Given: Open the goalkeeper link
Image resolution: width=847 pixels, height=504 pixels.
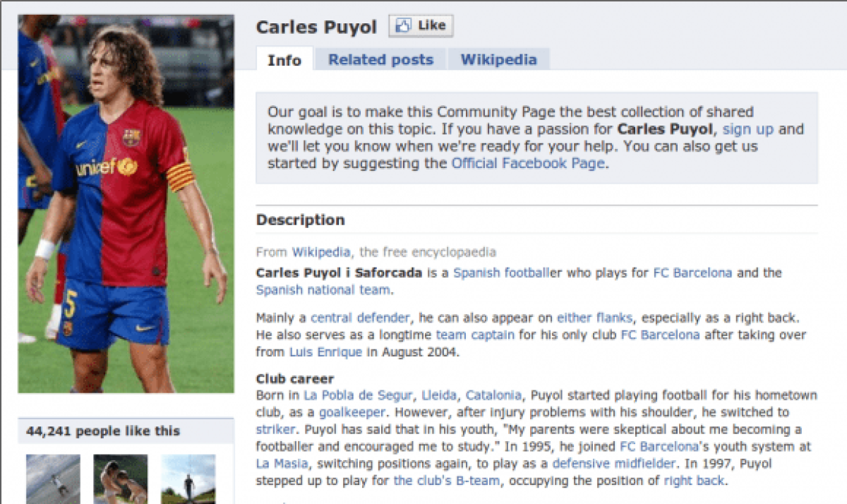Looking at the screenshot, I should click(352, 412).
